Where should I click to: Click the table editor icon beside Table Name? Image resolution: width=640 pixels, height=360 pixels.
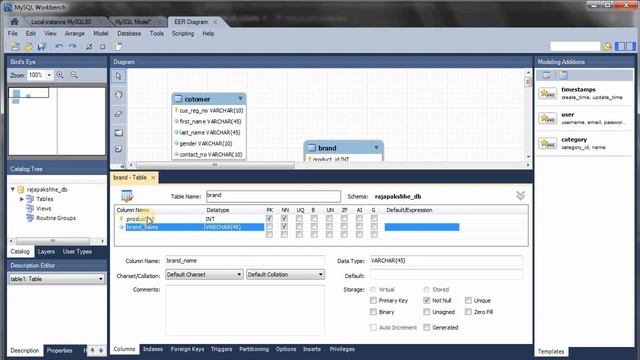(x=127, y=196)
